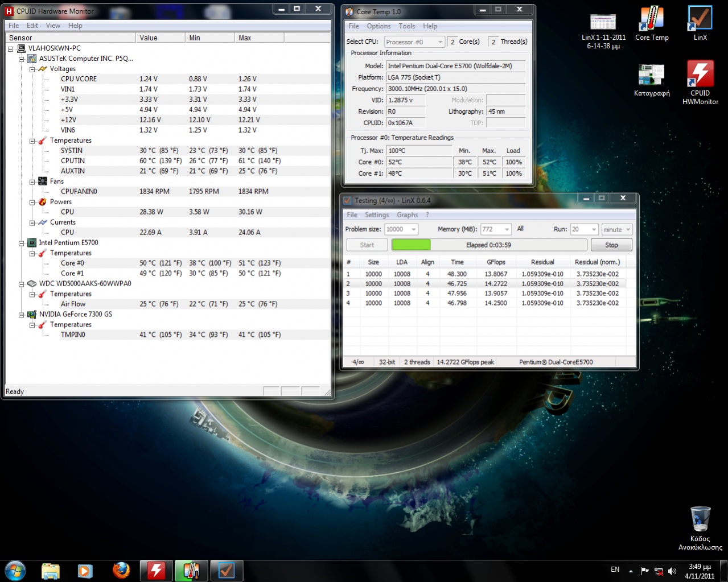Select the VLAHOSKWN-PC computer node
The image size is (728, 582).
point(54,48)
